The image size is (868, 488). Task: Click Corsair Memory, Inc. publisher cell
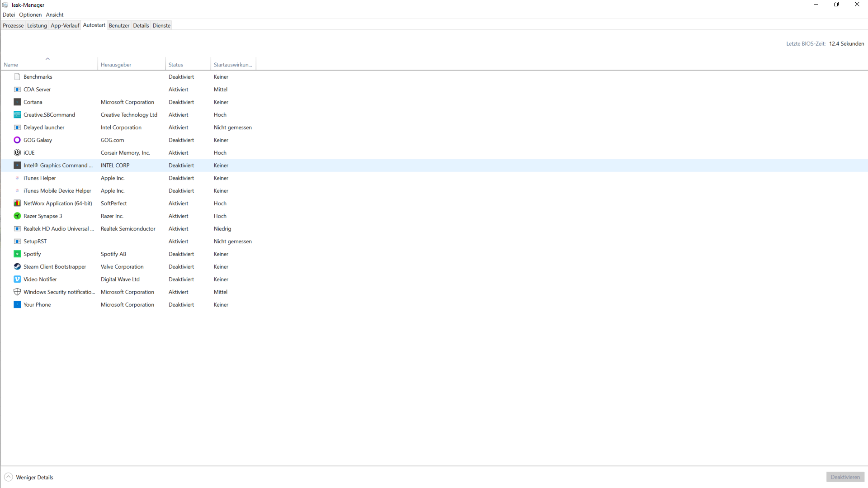125,153
